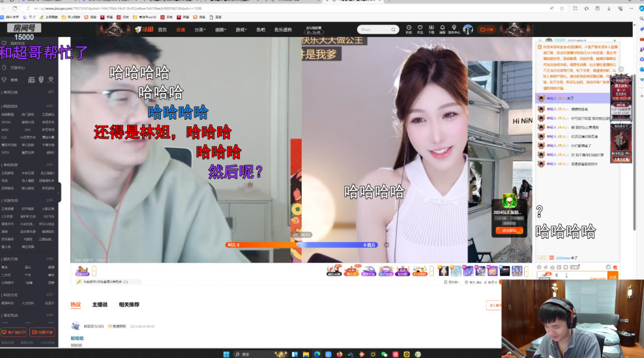Open the 历史 history clock icon
Screen dimensions: 644x358
[x=408, y=28]
